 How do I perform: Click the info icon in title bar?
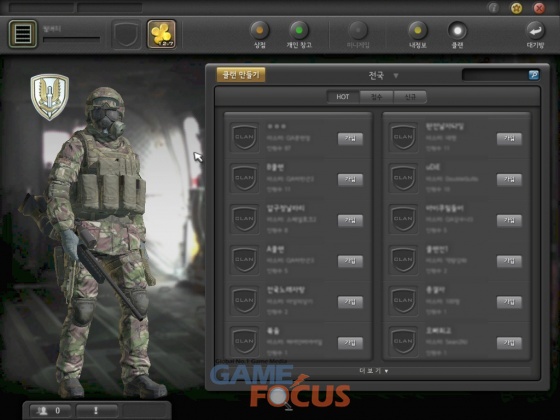(494, 8)
